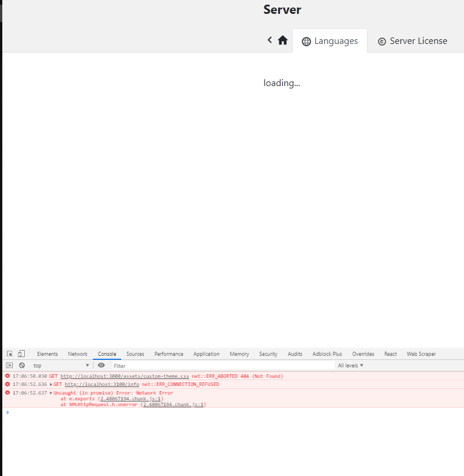Open the Web Scraper panel
This screenshot has width=464, height=476.
421,354
